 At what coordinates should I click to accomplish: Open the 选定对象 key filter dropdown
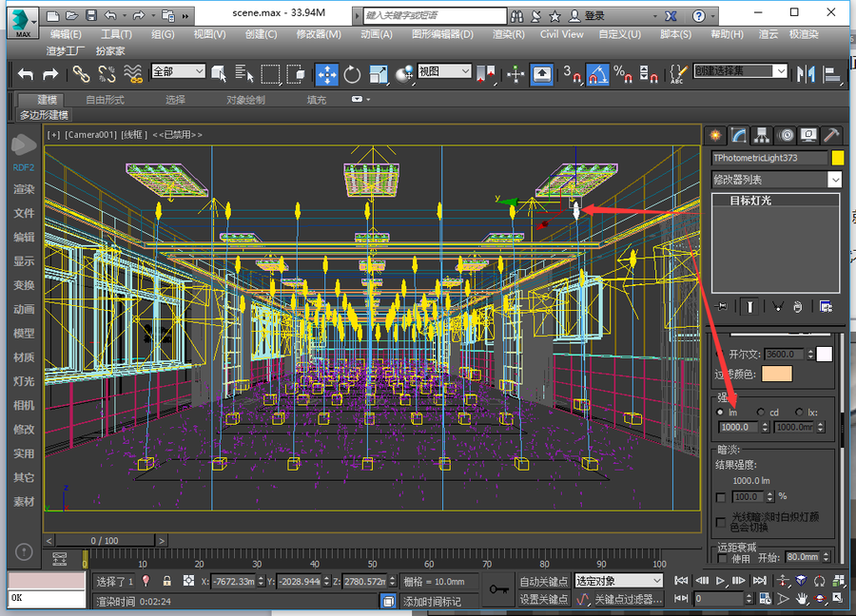point(619,581)
